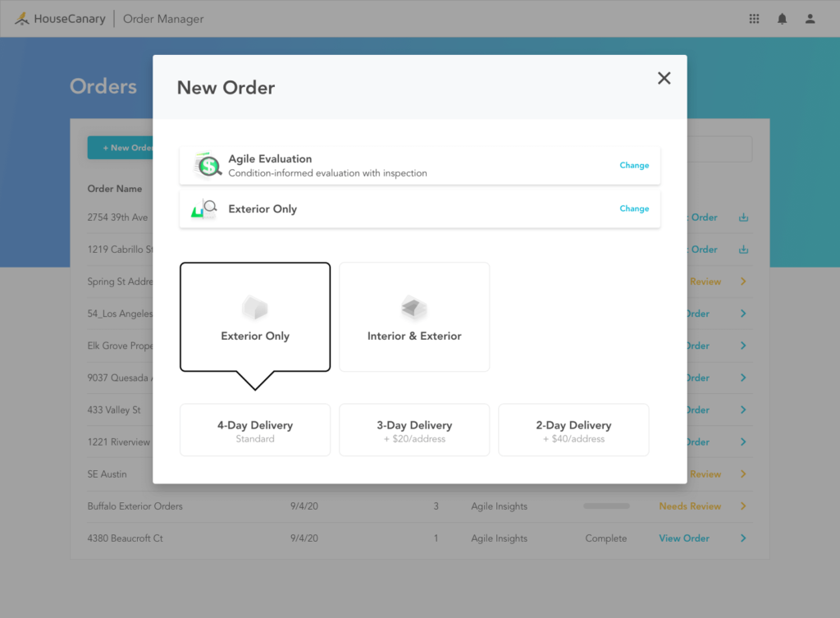Change the Exterior Only selection
The width and height of the screenshot is (840, 618).
coord(634,209)
